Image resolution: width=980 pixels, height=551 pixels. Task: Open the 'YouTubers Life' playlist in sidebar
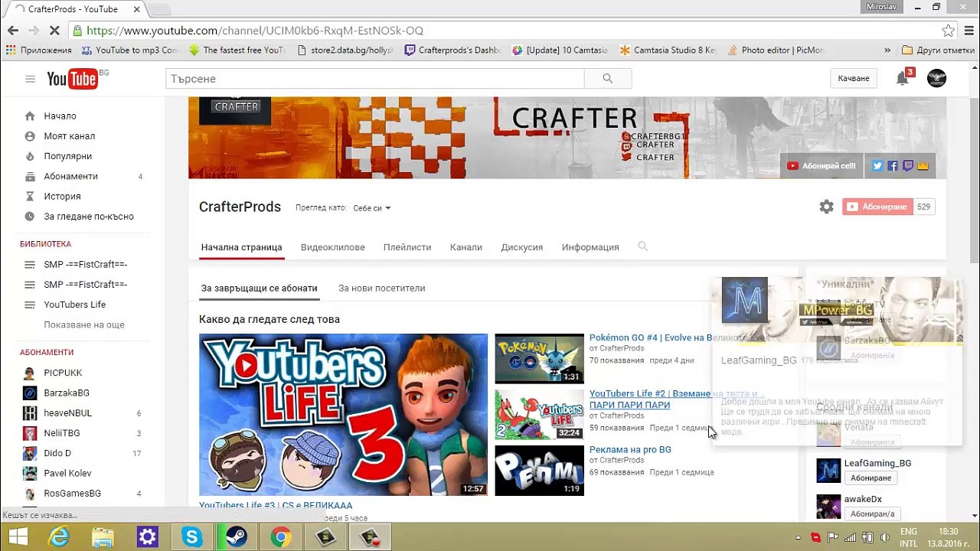coord(75,305)
